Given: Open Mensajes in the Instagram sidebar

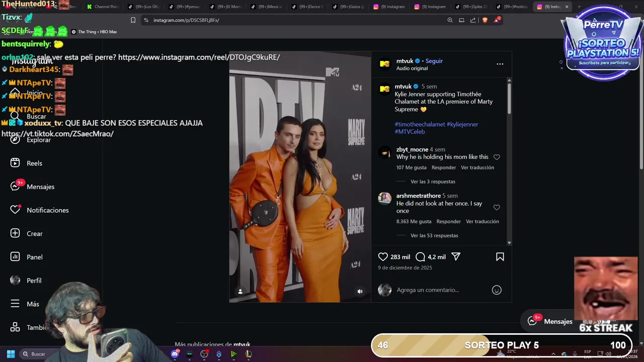Looking at the screenshot, I should [x=32, y=187].
